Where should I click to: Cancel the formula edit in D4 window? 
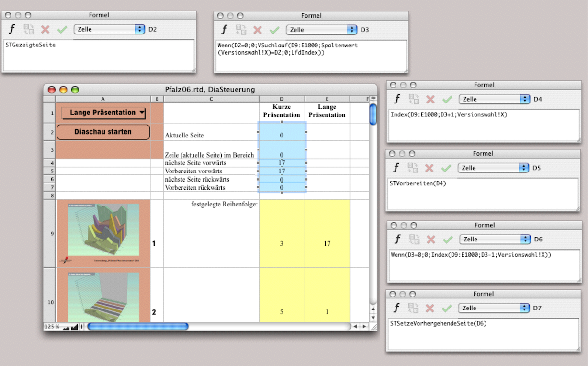[x=430, y=99]
